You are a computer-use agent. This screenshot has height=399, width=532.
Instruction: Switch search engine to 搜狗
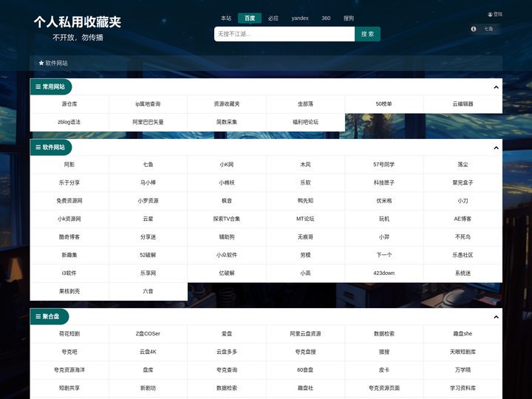pos(349,18)
